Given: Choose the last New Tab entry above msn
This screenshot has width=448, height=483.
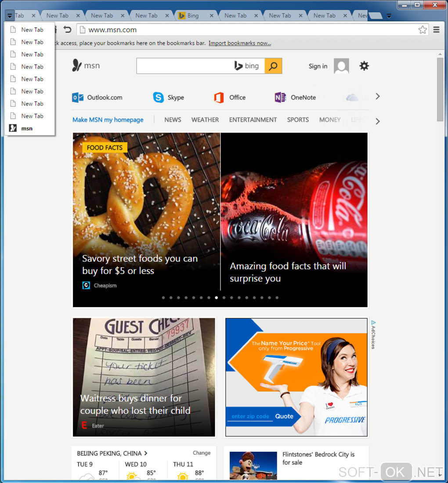Looking at the screenshot, I should point(30,116).
